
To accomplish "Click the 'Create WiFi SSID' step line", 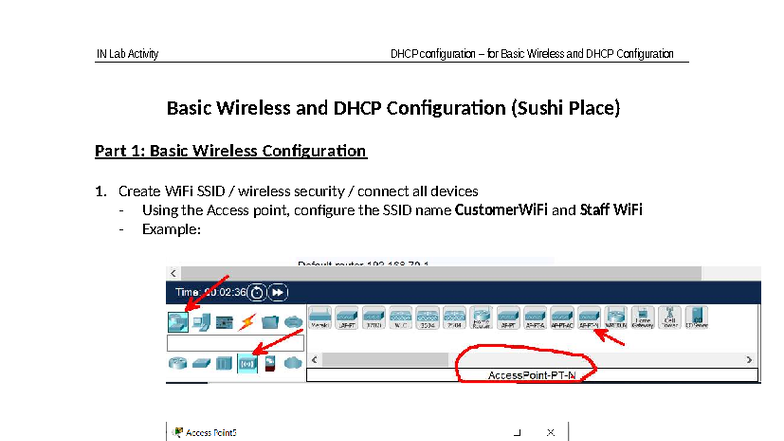I will 298,191.
